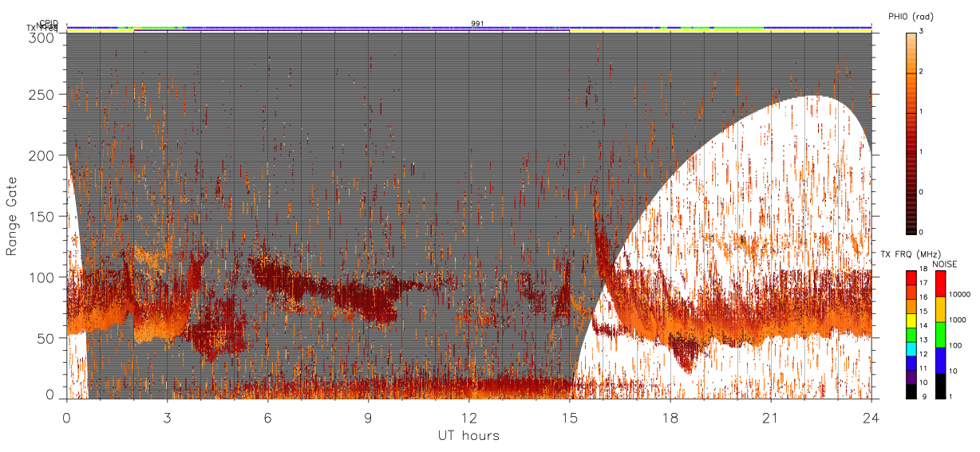The image size is (980, 452).
Task: Select the purple swatch in TX FRQ legend
Action: 911,377
